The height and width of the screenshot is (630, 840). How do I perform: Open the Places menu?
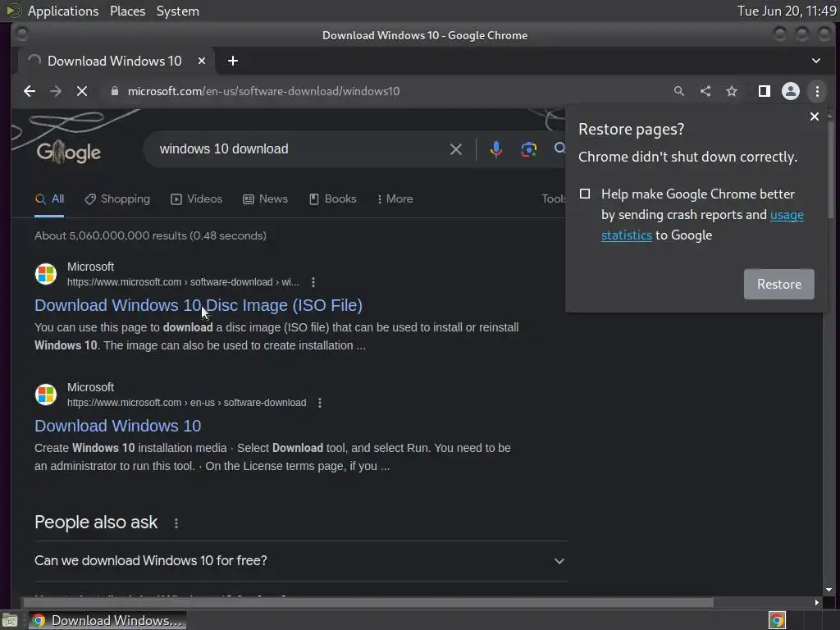pyautogui.click(x=127, y=11)
